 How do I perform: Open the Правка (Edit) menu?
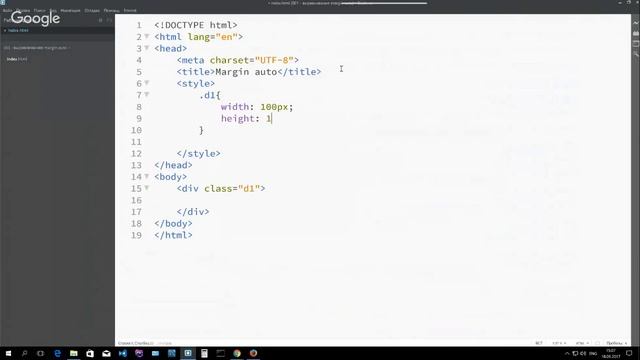click(23, 10)
